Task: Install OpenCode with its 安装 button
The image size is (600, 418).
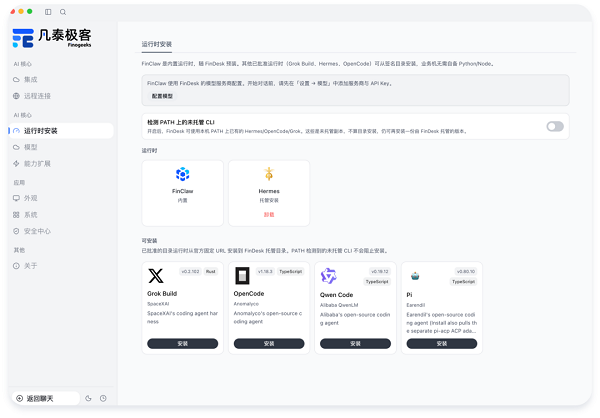Action: (269, 344)
